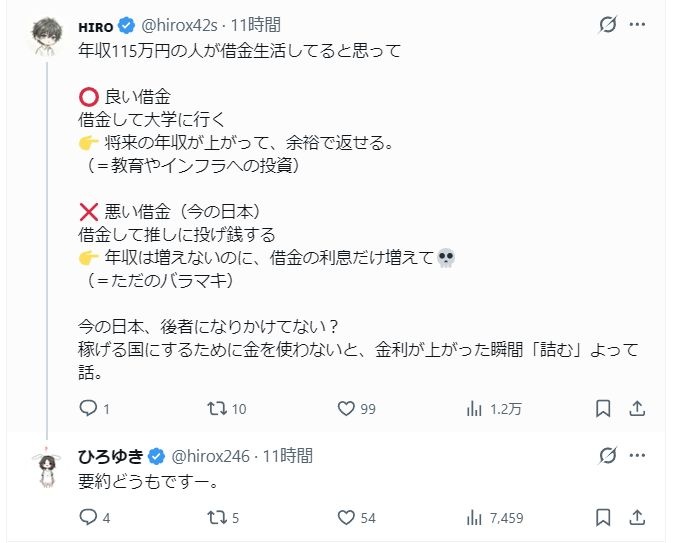Share HIRO's post
687x543 pixels.
coord(637,408)
